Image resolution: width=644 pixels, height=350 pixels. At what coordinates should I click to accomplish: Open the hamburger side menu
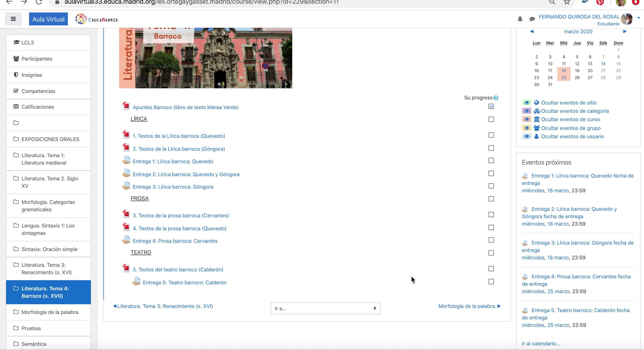click(x=13, y=19)
